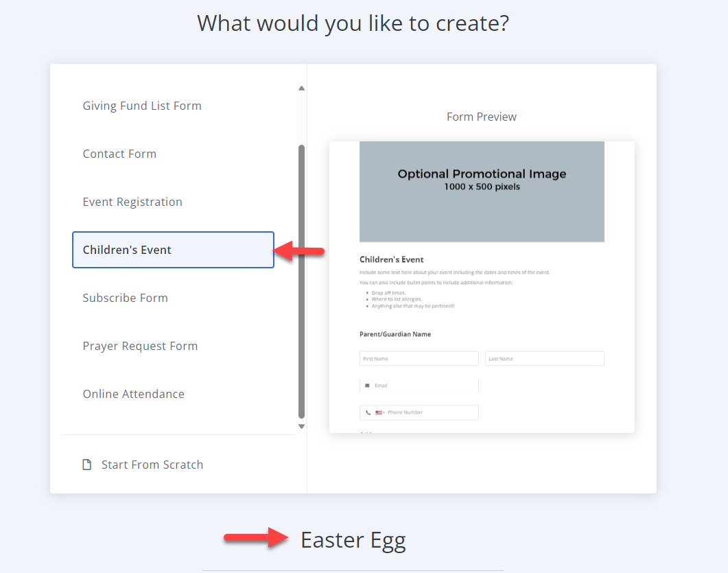Click the First Name preview field
Screen dimensions: 728x573
point(419,358)
